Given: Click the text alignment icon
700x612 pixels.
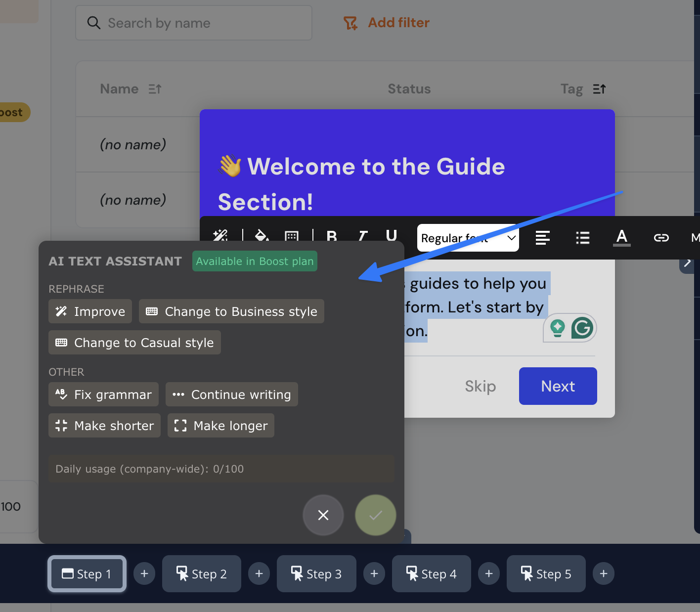Looking at the screenshot, I should pos(542,238).
